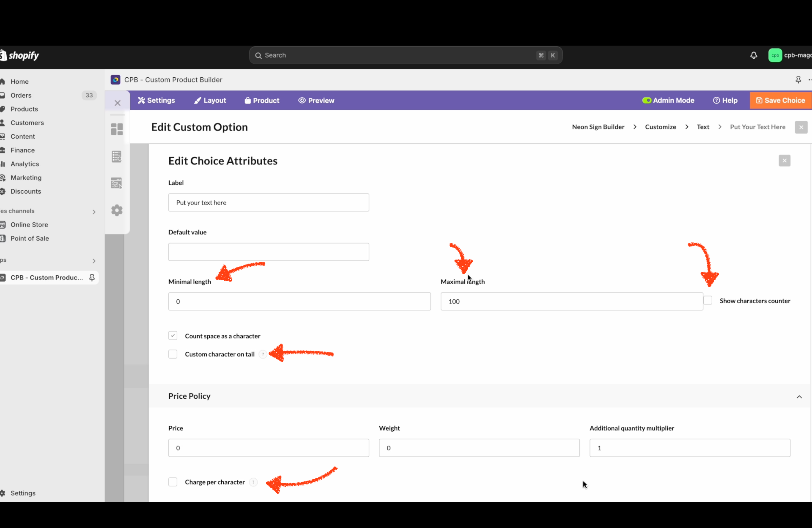The image size is (812, 528).
Task: Unpin CPB app in sidebar
Action: (x=92, y=278)
